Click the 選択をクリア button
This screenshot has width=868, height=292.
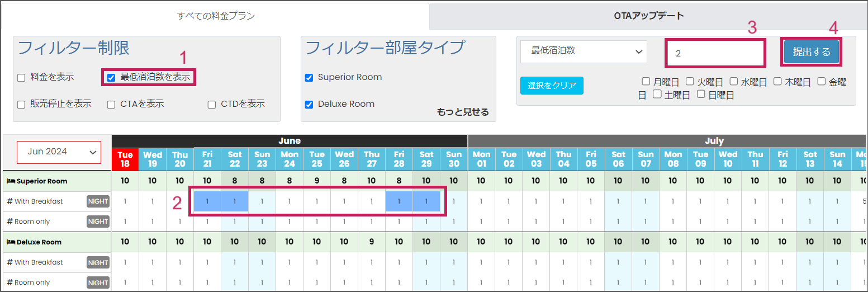(x=552, y=86)
